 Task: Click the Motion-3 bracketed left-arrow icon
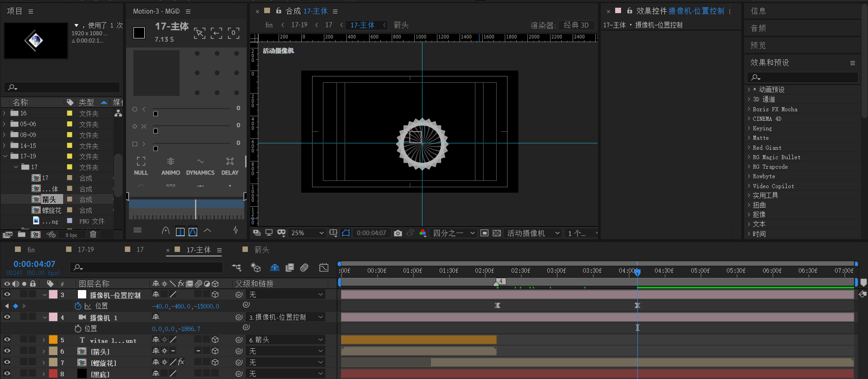tap(216, 33)
